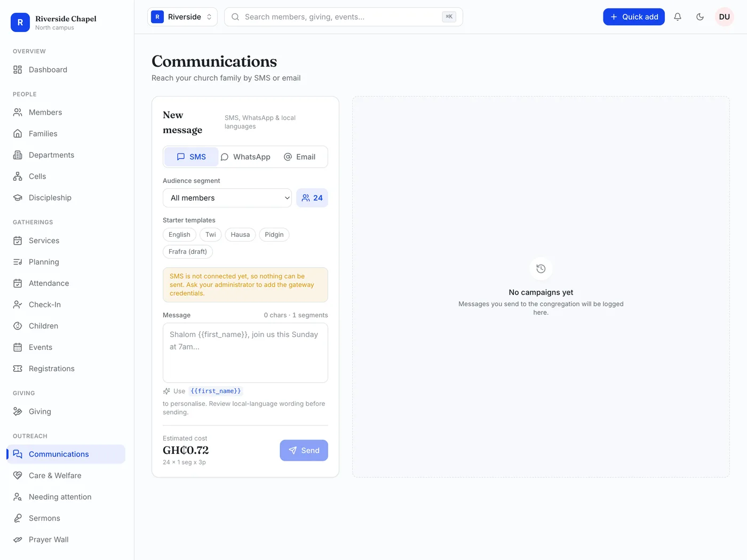Click the {{first_name}} placeholder token

(216, 391)
